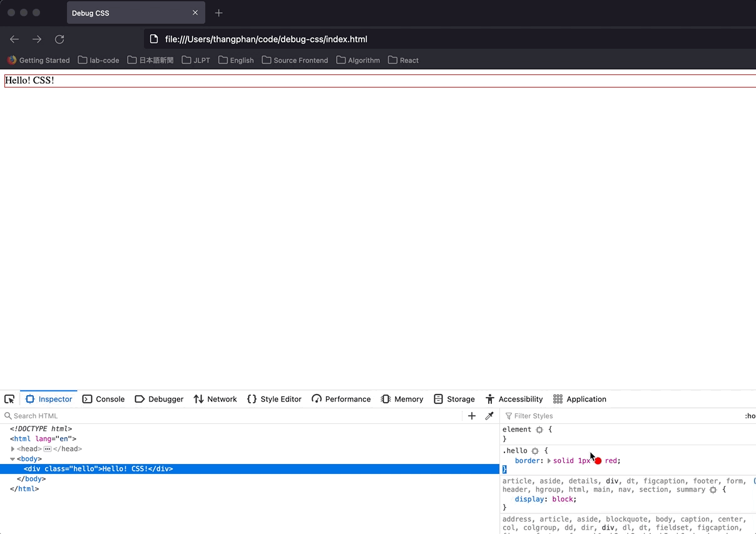This screenshot has height=534, width=756.
Task: Select the html lang="en" row
Action: click(250, 439)
